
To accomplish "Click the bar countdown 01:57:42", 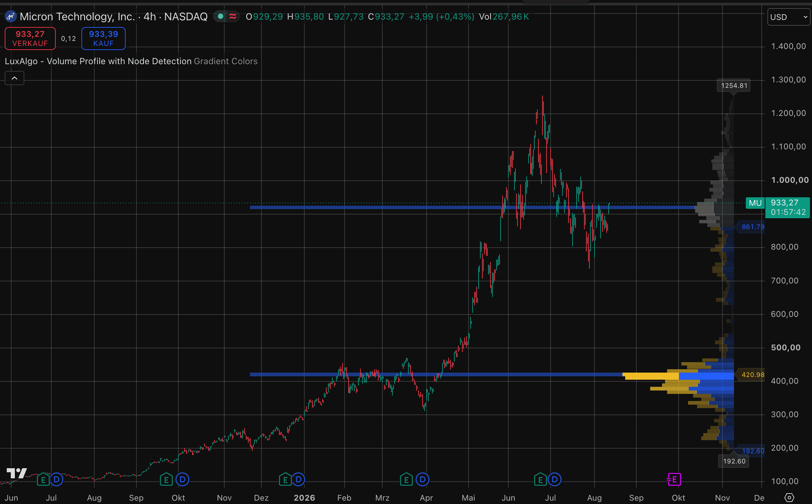I will point(788,212).
